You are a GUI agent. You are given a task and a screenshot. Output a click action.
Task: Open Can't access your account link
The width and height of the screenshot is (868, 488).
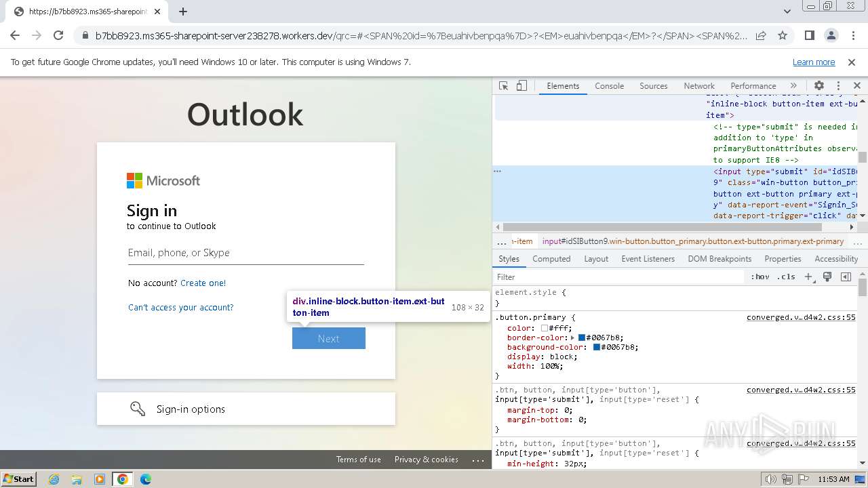[x=181, y=308]
